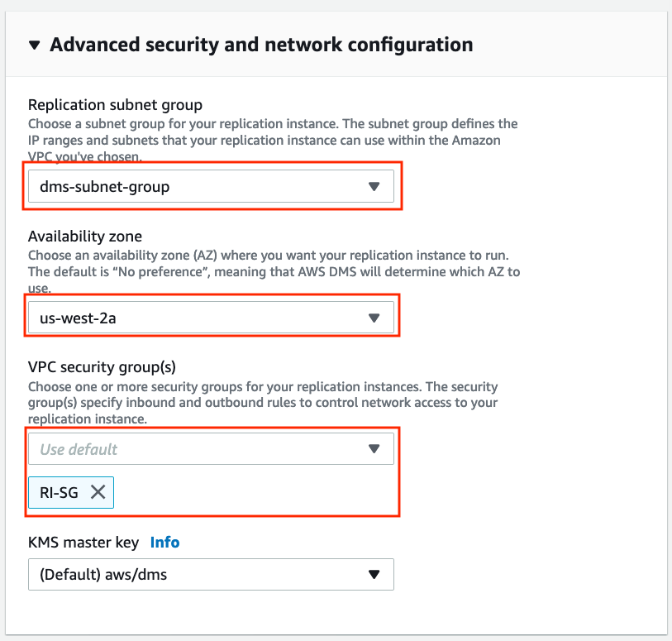Open the us-west-2a availability zone selector

211,318
